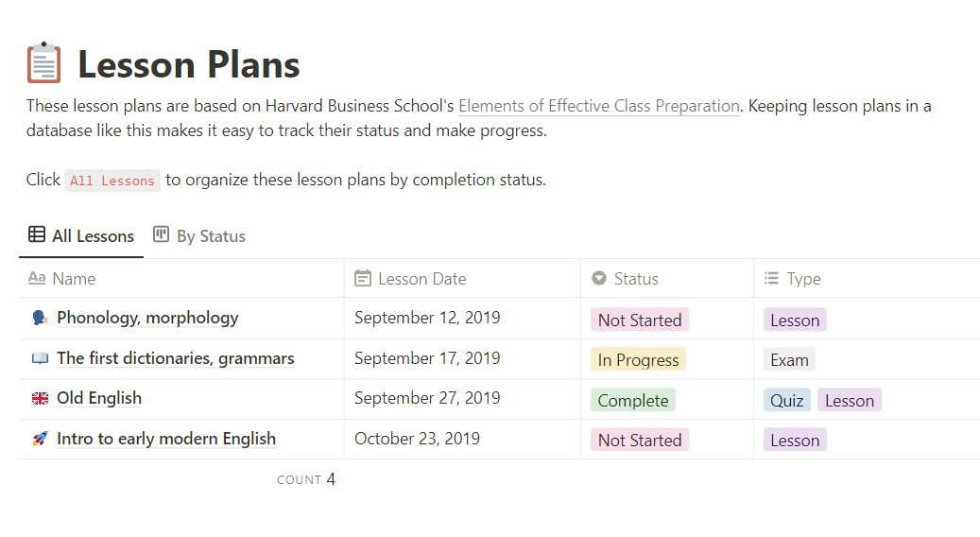Screen dimensions: 980x537
Task: Click the calendar icon in Lesson Date header
Action: point(362,279)
